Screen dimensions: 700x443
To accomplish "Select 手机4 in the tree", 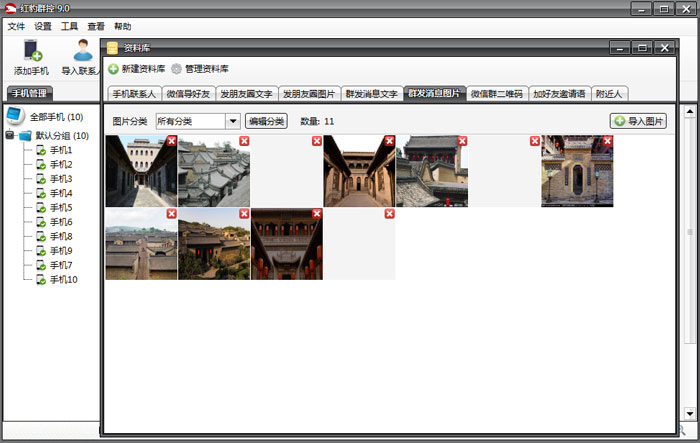I will point(61,193).
